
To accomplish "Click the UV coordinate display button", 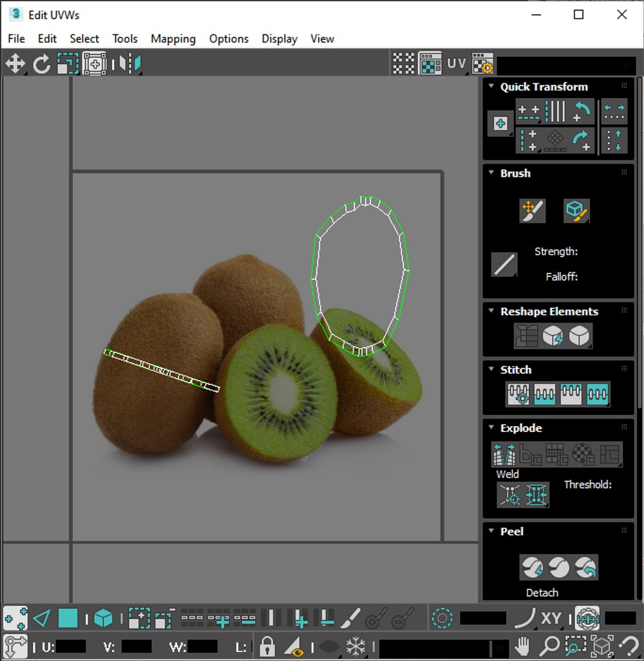I will (456, 64).
